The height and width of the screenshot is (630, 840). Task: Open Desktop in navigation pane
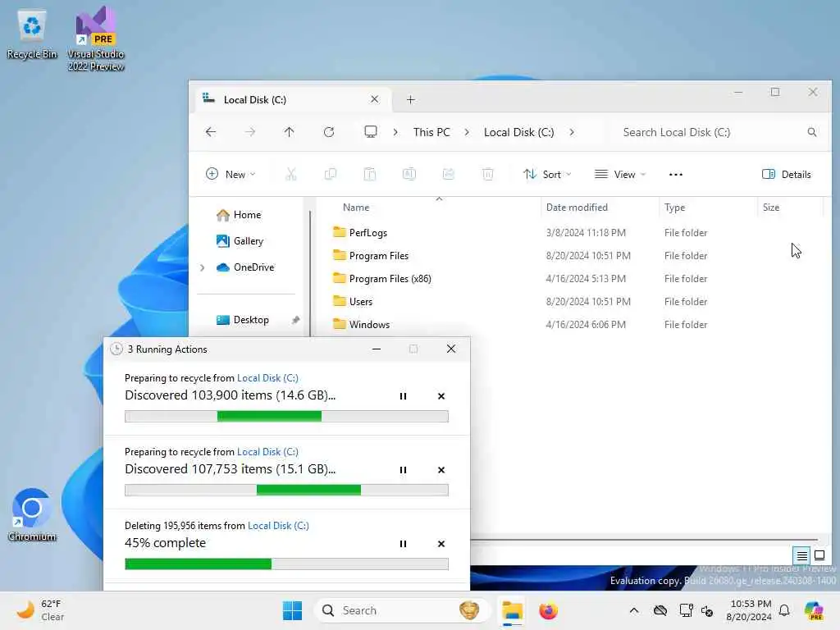243,320
